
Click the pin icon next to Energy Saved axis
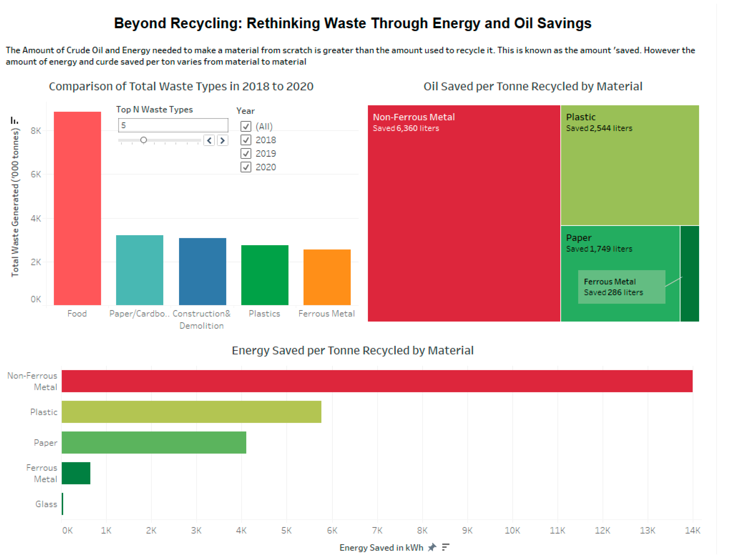pos(432,547)
